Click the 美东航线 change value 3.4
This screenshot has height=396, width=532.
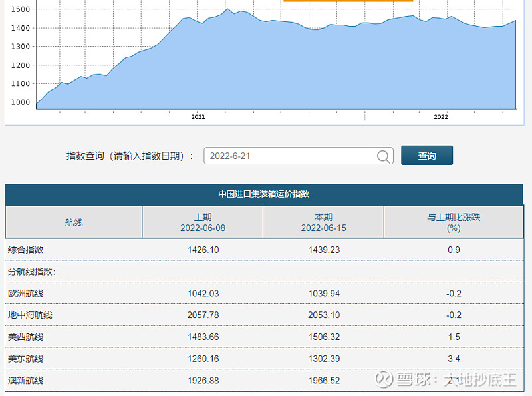(x=454, y=359)
